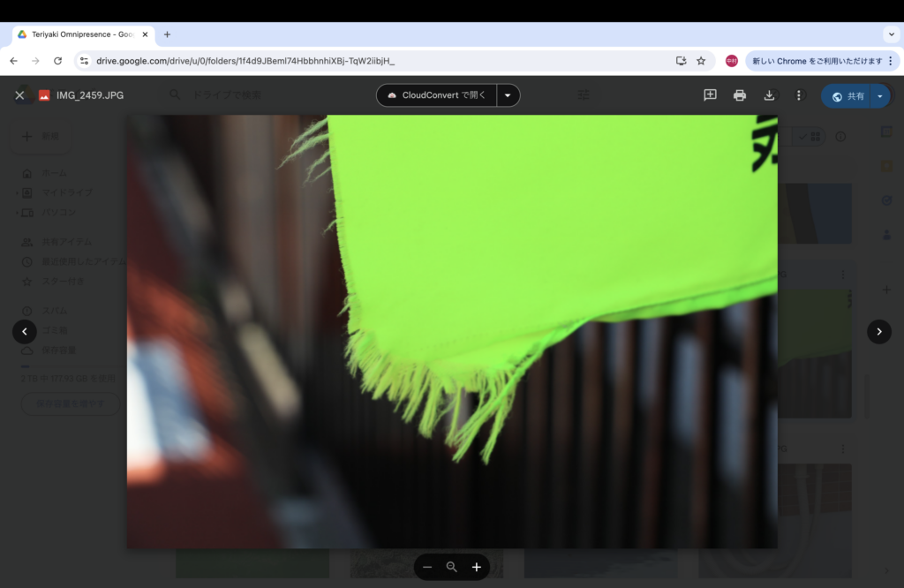Open more actions menu in preview toolbar
Screen dimensions: 904x588
point(798,95)
